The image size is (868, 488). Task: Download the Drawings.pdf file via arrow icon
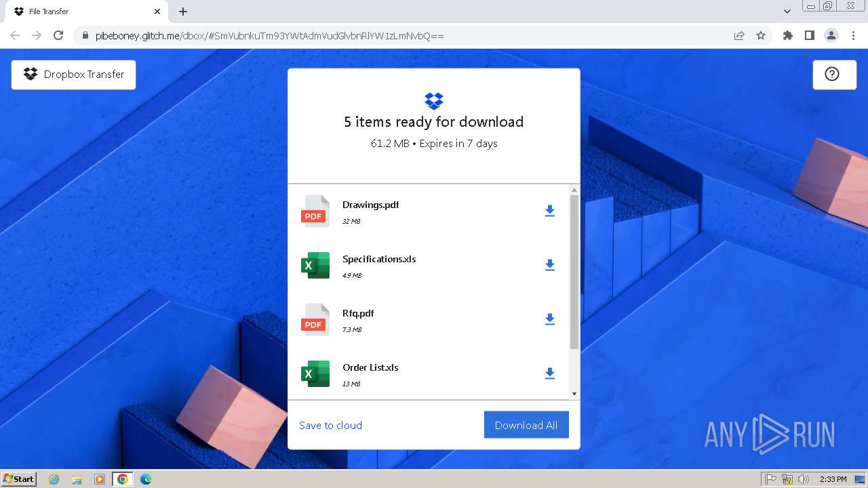click(550, 211)
